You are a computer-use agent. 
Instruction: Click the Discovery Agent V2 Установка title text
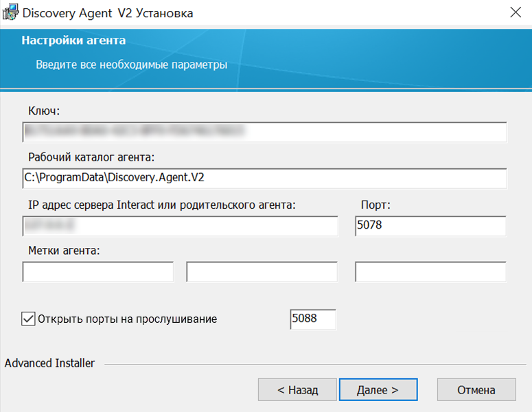[108, 13]
